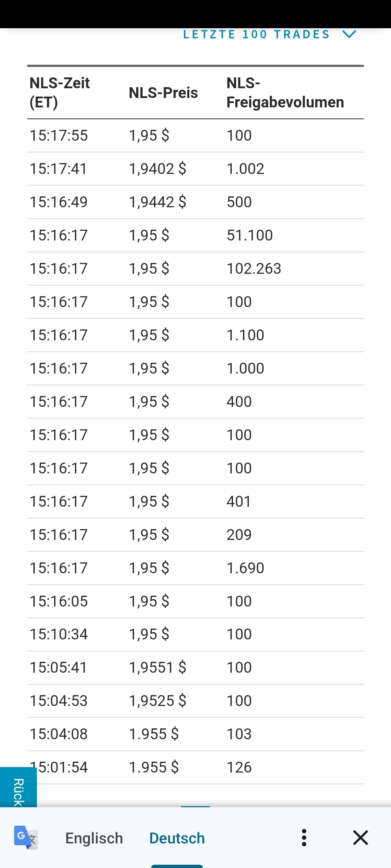The height and width of the screenshot is (868, 391).
Task: Click the NLS-Preis column header
Action: [163, 93]
